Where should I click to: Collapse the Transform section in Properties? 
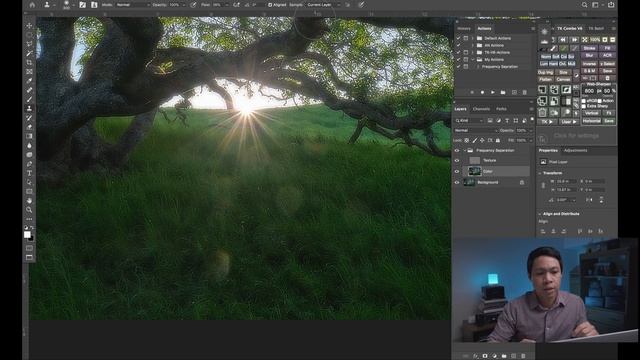click(540, 173)
